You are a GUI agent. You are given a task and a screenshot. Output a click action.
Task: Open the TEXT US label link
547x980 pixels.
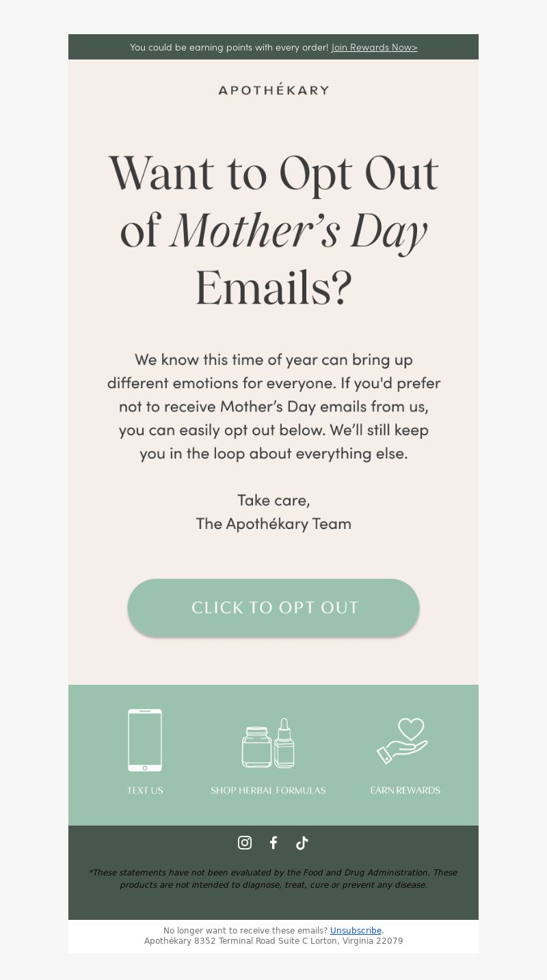tap(145, 790)
